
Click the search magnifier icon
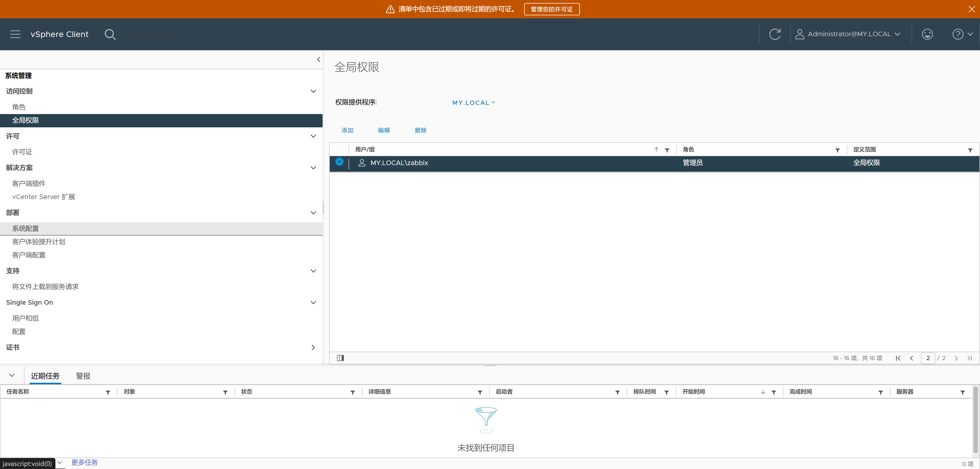coord(110,35)
